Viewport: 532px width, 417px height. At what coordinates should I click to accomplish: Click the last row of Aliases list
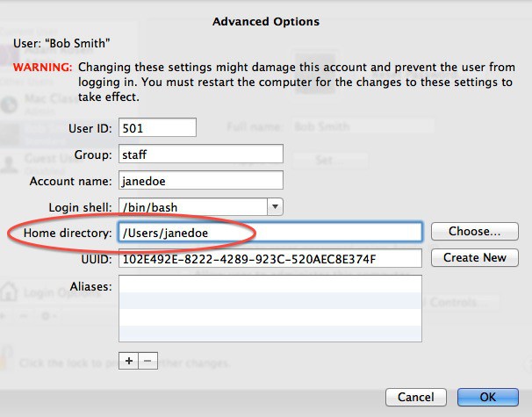tap(270, 334)
